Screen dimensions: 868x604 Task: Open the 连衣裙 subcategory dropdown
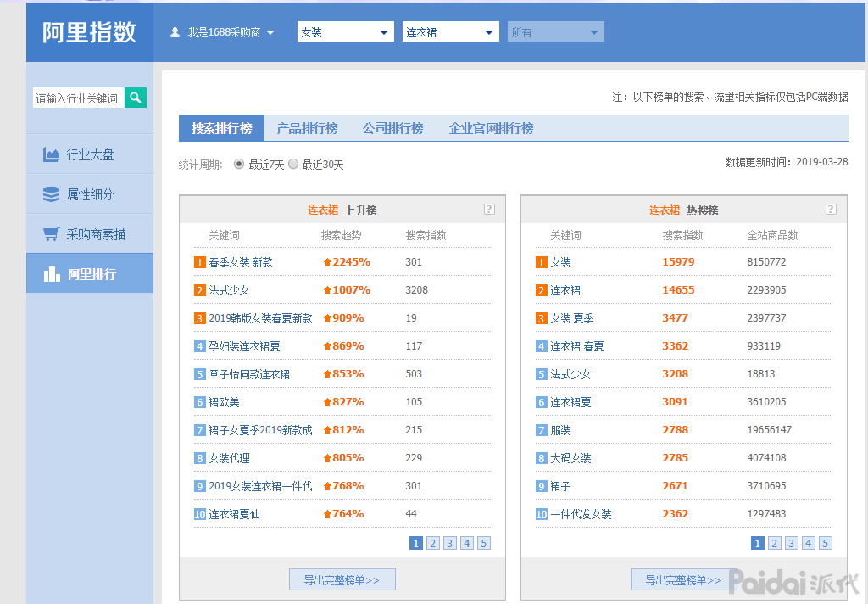point(451,31)
